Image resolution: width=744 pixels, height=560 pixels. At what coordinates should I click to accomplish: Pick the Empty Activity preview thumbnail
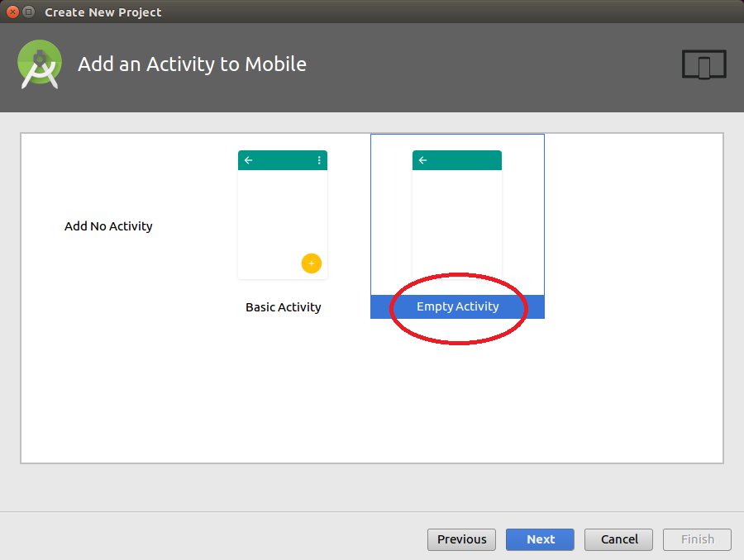(457, 215)
